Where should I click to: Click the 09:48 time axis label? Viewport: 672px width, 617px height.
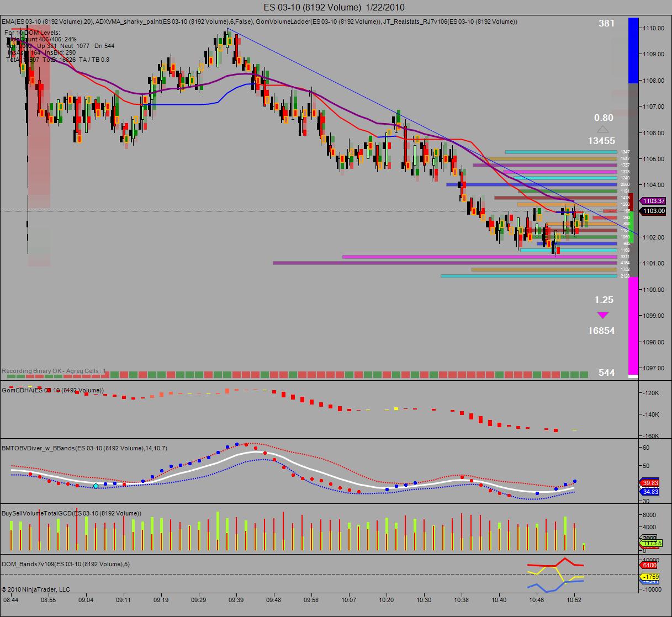coord(273,599)
